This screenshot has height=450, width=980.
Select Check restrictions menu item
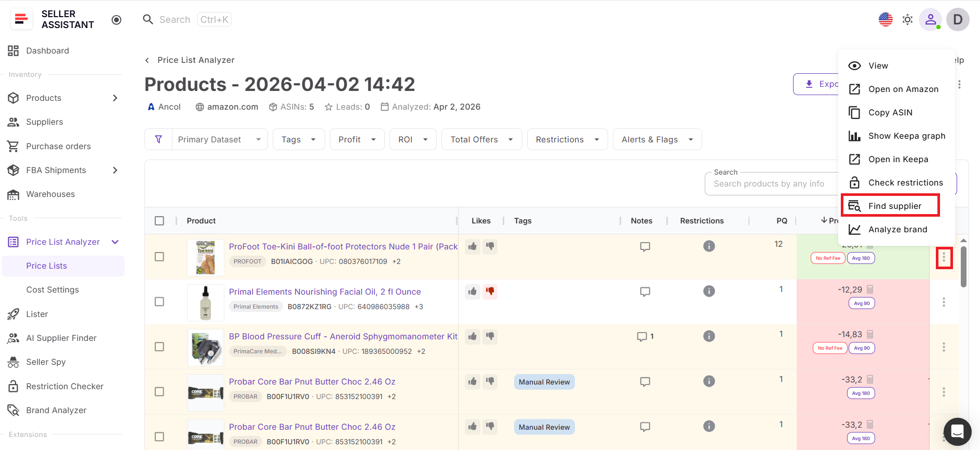[x=896, y=182]
